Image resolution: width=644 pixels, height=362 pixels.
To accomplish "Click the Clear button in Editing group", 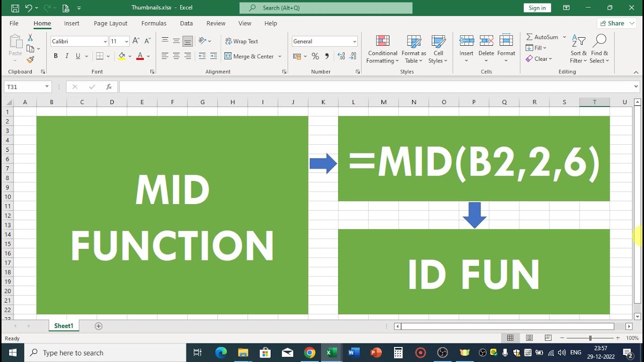I will [x=539, y=59].
